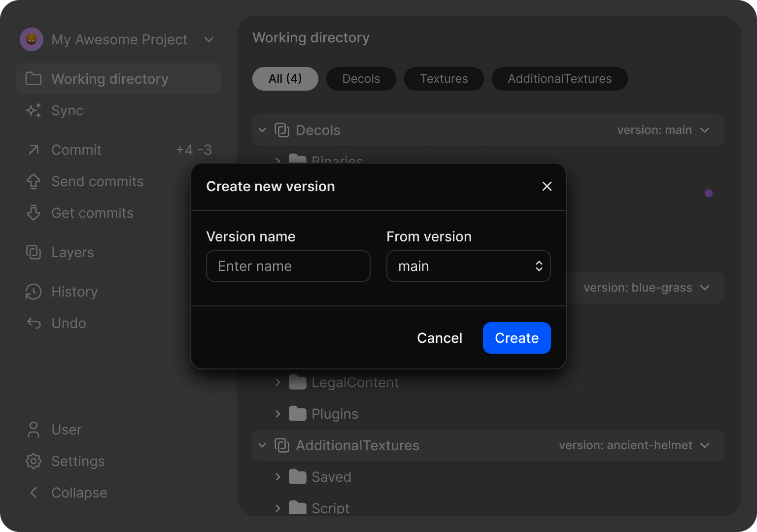The image size is (757, 532).
Task: Open Layers via its stacked-squares icon
Action: pos(34,252)
